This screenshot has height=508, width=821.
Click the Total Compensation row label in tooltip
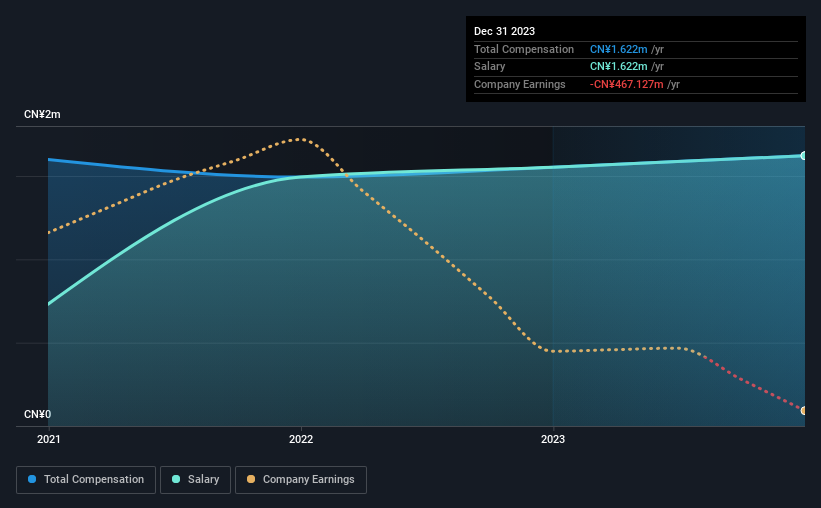pyautogui.click(x=524, y=49)
